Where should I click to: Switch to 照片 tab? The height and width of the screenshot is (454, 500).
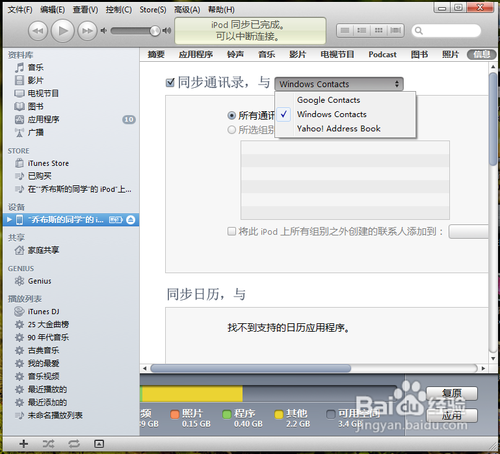click(450, 54)
